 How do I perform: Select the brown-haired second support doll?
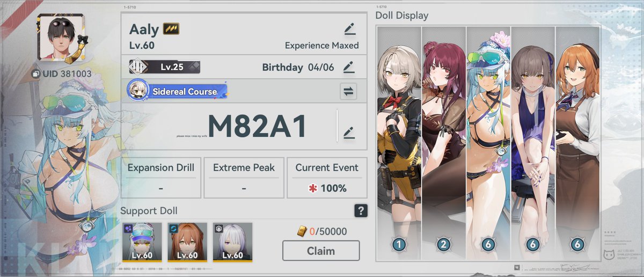pos(187,242)
